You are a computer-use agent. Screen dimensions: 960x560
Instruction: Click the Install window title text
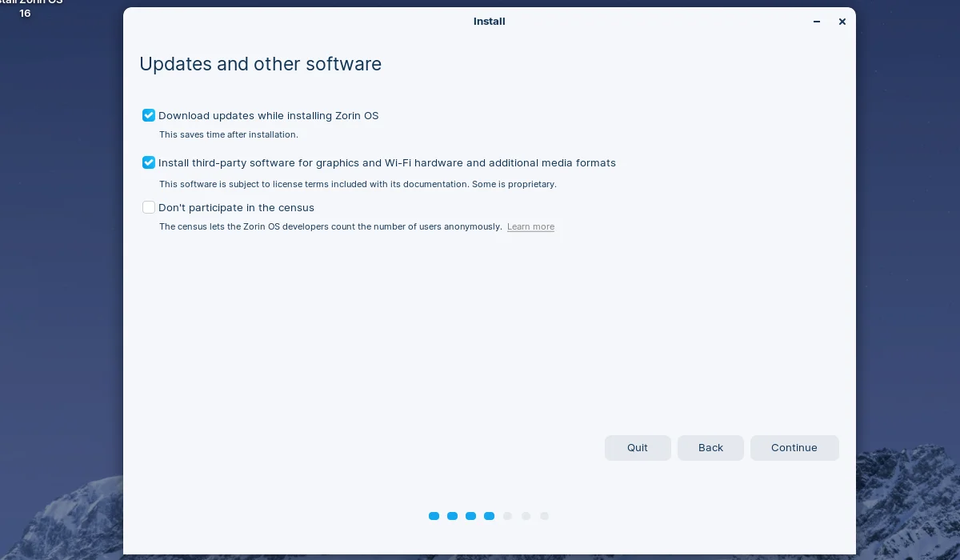coord(490,22)
